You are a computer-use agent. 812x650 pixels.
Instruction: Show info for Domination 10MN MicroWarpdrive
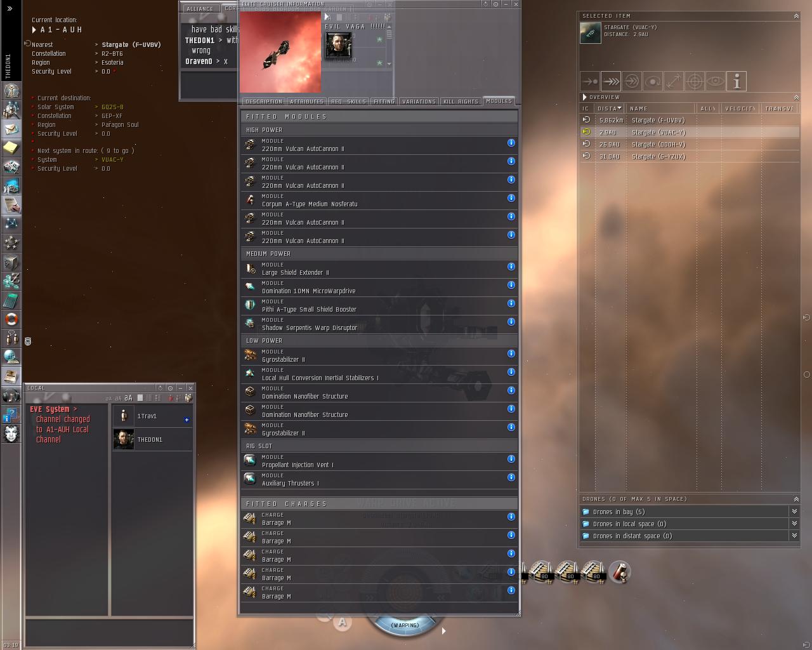point(511,285)
